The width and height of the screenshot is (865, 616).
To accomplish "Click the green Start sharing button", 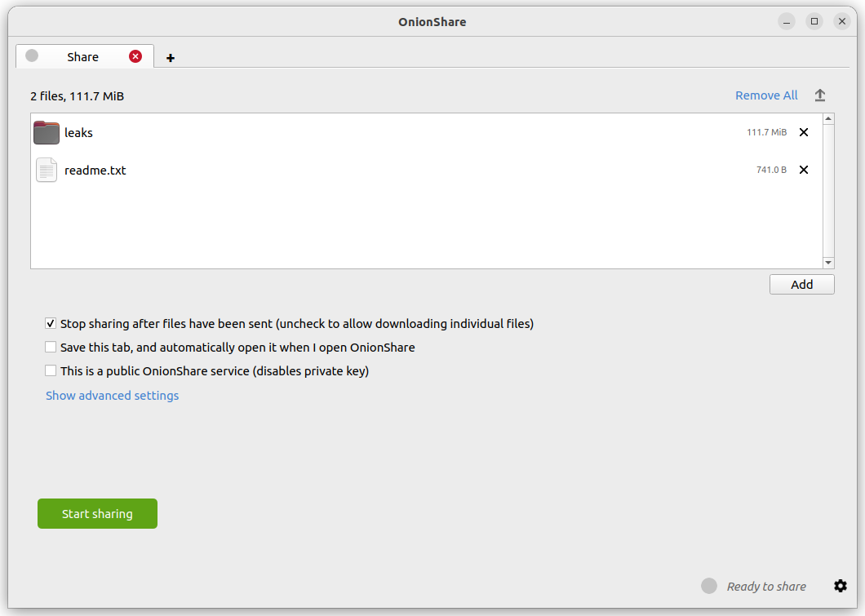I will click(97, 514).
